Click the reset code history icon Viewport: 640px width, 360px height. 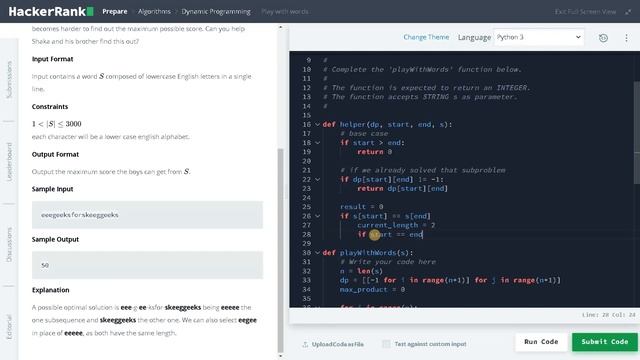coord(603,38)
